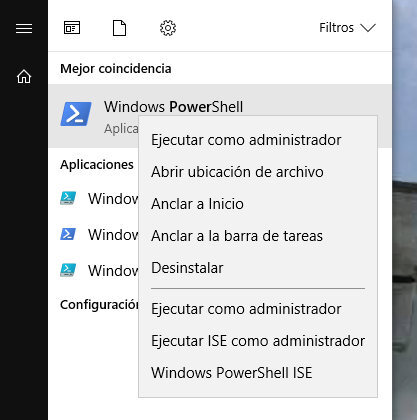
Task: Open the hamburger menu in the sidebar
Action: pos(24,28)
